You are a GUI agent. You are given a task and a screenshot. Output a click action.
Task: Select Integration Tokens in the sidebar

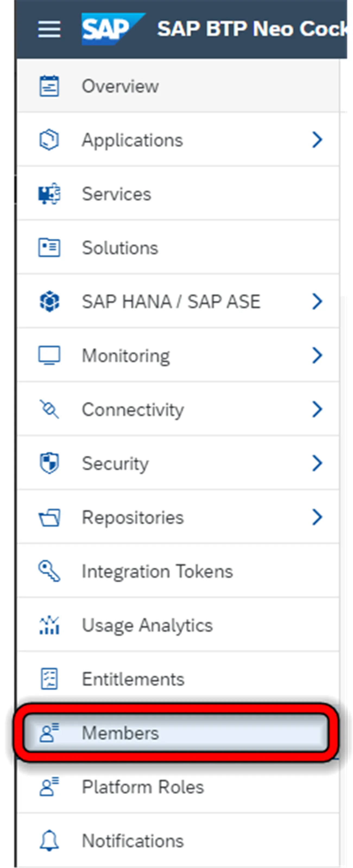178,571
